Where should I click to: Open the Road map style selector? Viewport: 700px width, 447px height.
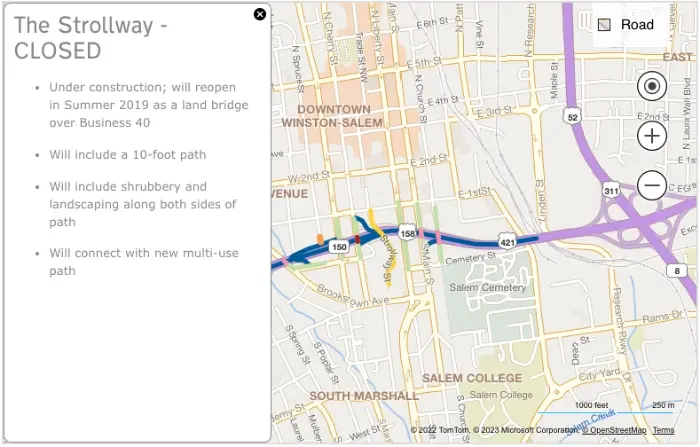coord(626,25)
